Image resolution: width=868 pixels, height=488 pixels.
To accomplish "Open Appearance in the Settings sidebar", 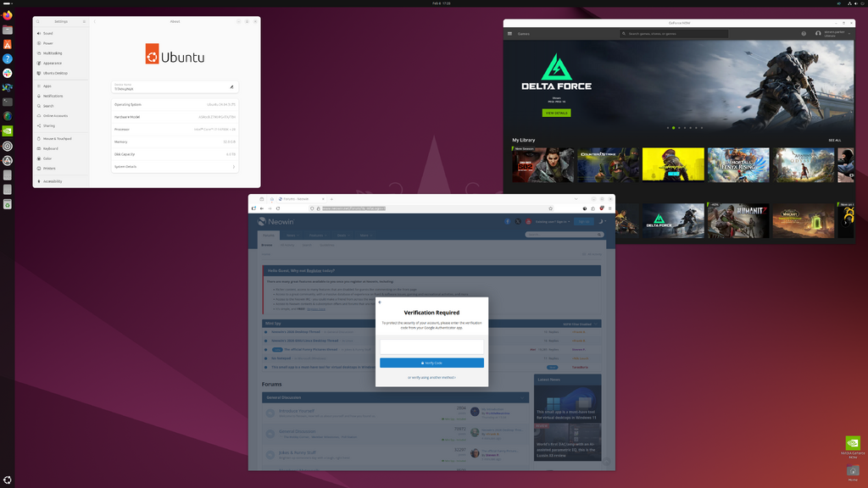I will 60,63.
